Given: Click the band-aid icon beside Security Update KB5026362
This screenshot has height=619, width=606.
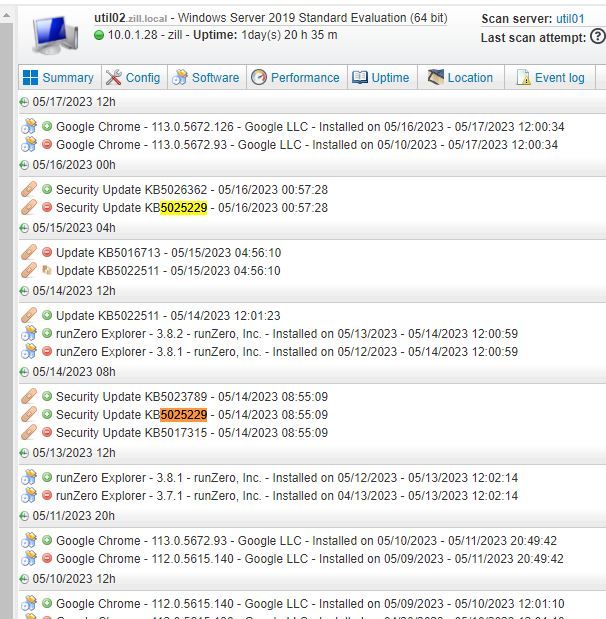Looking at the screenshot, I should coord(29,190).
